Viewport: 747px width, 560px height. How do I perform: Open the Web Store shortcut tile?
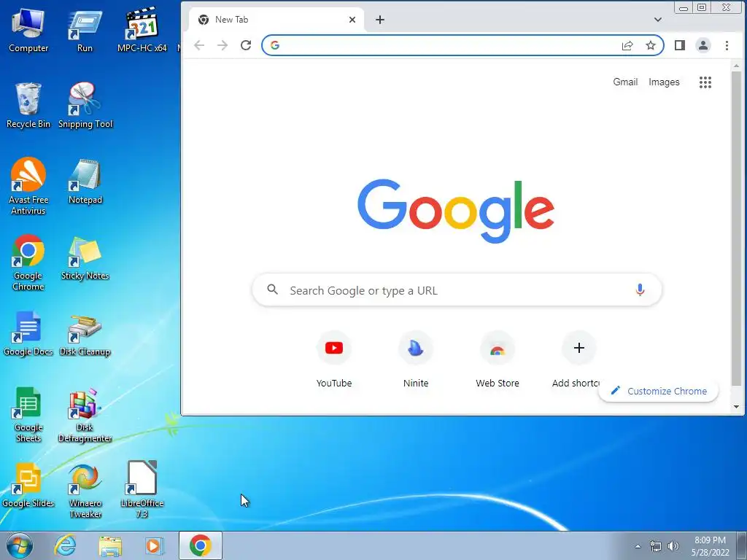click(498, 360)
